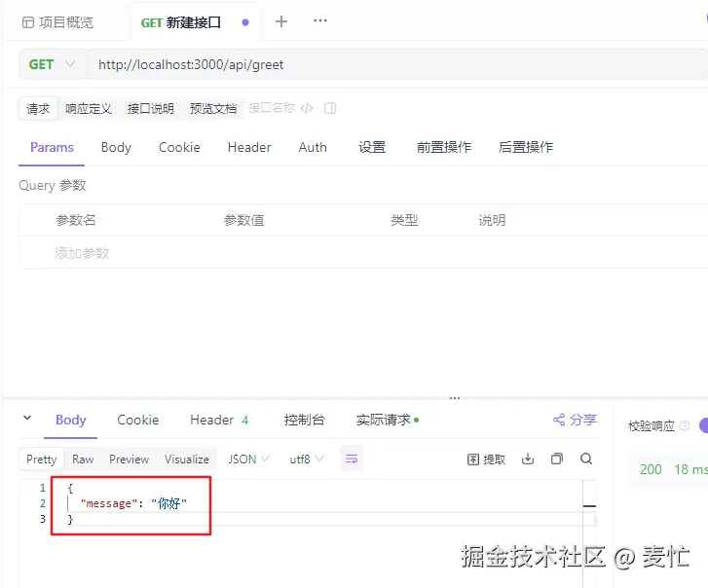The image size is (708, 588).
Task: Click the 添加参数 placeholder row
Action: pos(82,253)
